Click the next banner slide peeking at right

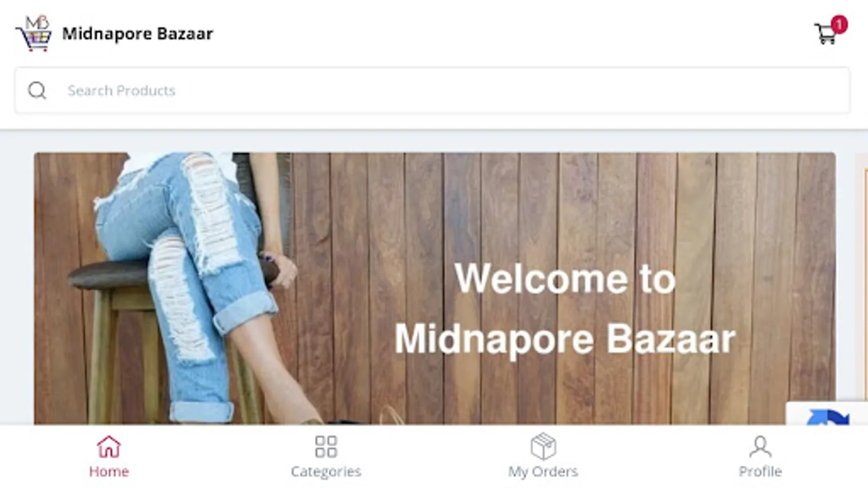[x=861, y=277]
